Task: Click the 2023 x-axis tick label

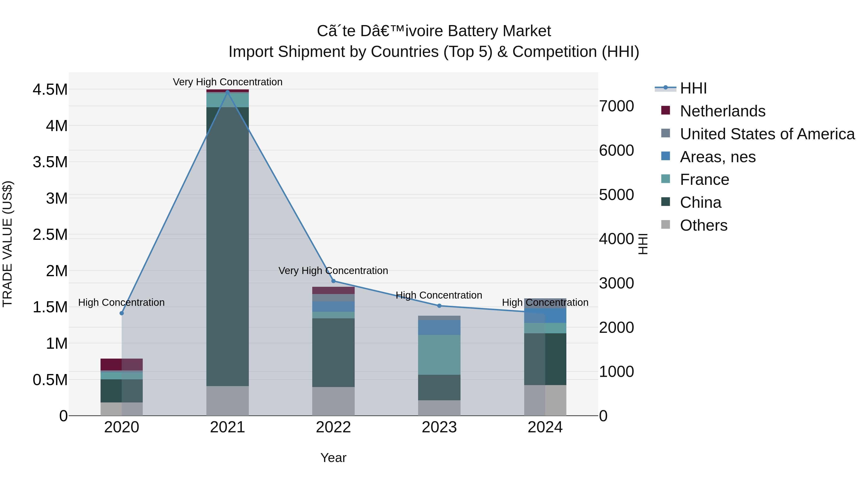Action: pos(439,427)
